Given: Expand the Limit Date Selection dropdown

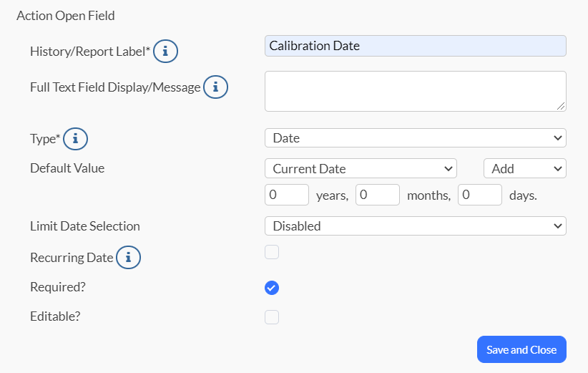Looking at the screenshot, I should point(415,226).
